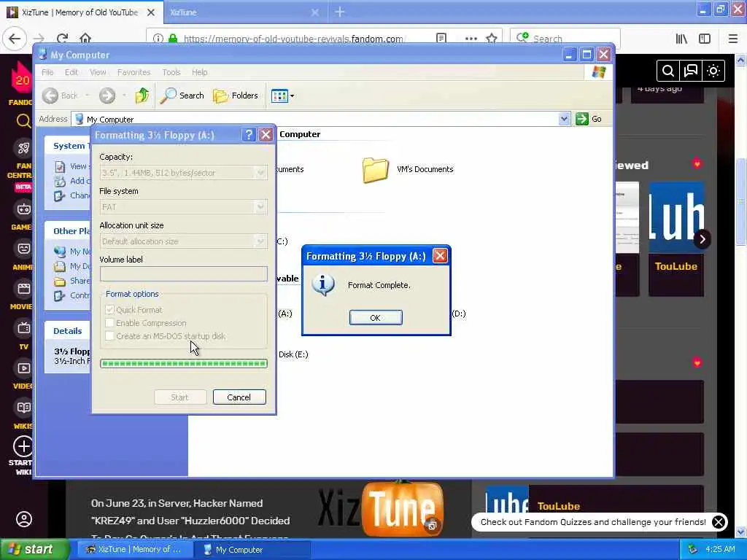The image size is (747, 560).
Task: Click the My Computer taskbar button
Action: coord(252,550)
